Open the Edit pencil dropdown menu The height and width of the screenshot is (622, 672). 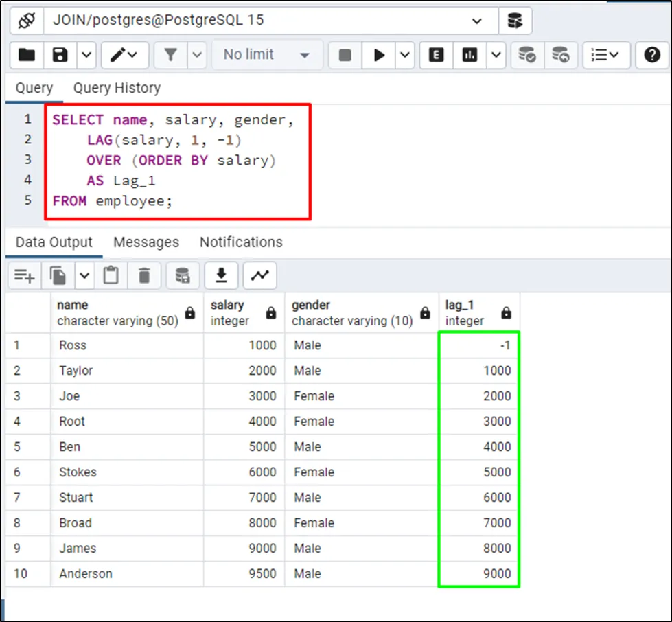pyautogui.click(x=124, y=55)
